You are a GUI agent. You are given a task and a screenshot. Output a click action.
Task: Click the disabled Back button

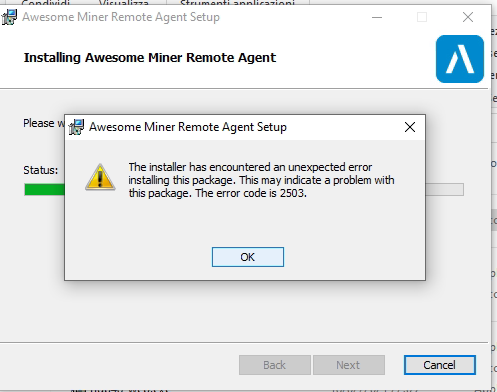[x=275, y=365]
